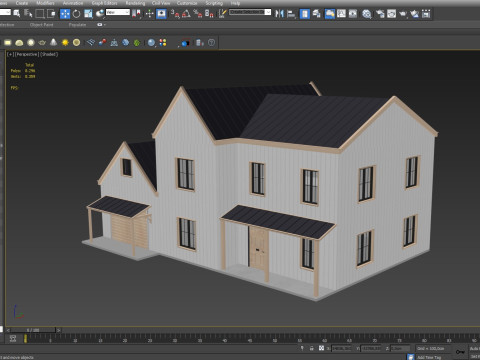Click the yellow rectangle icon in lower toolbar

8,43
